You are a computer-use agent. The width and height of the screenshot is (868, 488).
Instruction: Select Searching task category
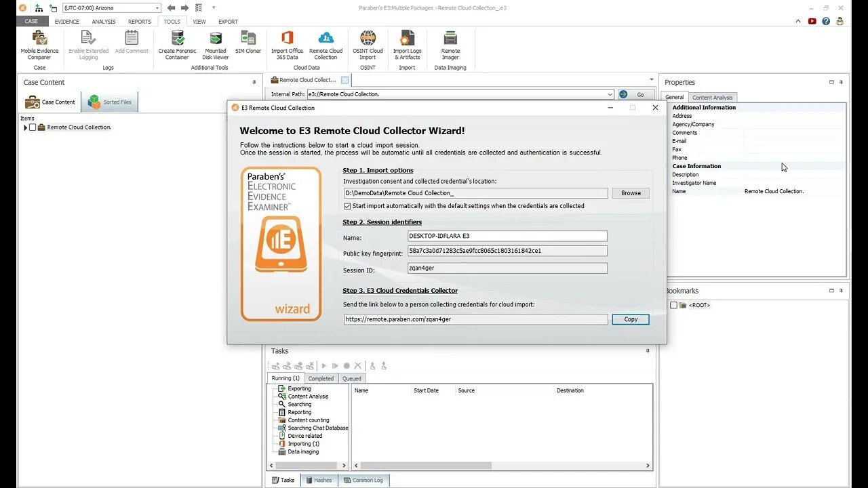pos(299,404)
